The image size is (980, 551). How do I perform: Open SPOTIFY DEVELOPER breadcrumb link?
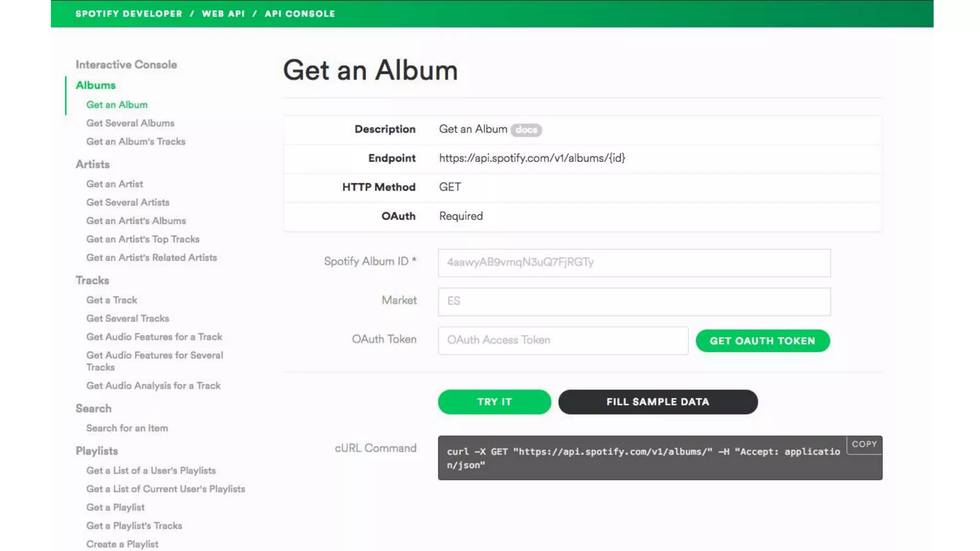129,14
